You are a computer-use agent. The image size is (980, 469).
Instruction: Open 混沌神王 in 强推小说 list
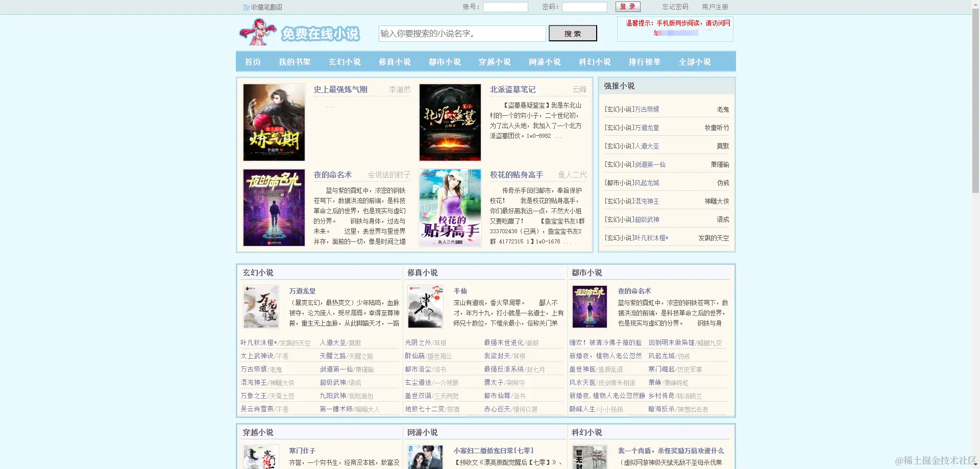pos(647,201)
